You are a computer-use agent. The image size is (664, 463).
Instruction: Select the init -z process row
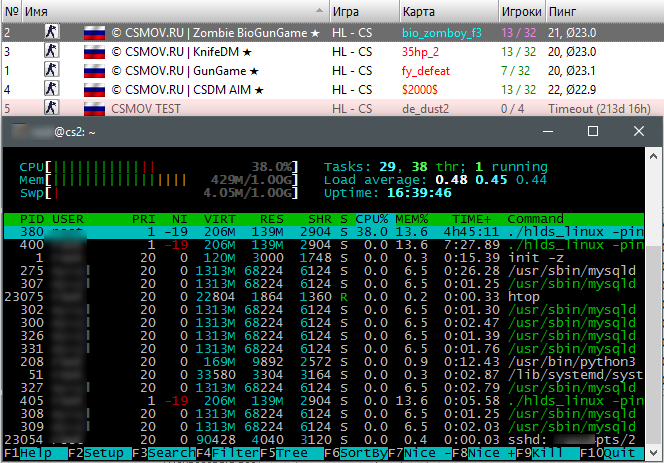click(x=324, y=258)
